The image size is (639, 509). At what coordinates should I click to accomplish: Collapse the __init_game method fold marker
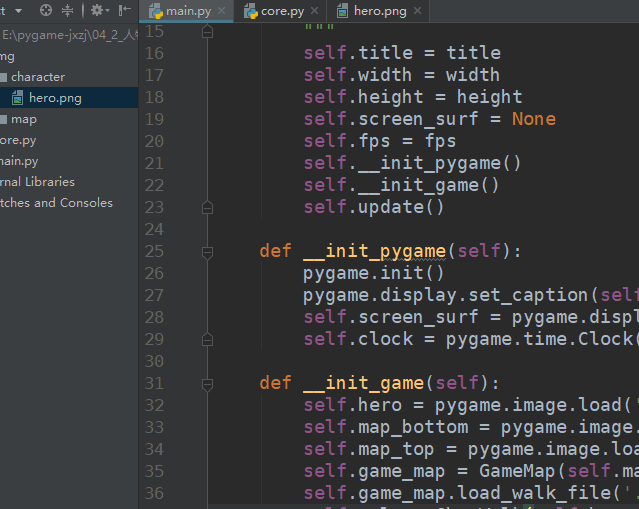point(207,384)
